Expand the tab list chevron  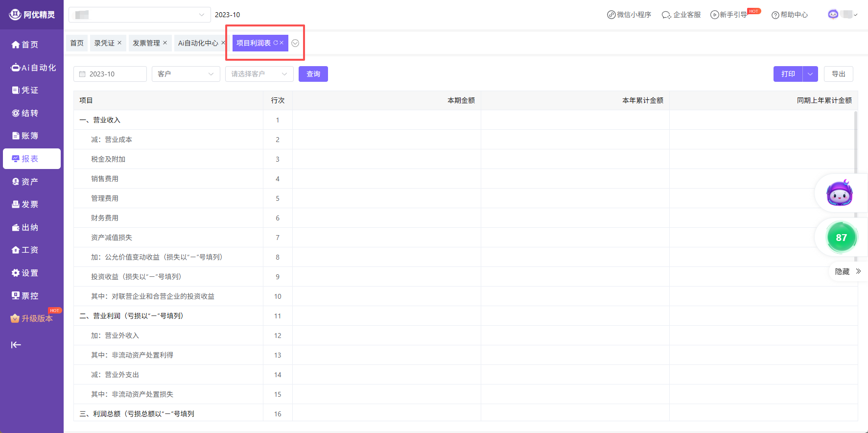pyautogui.click(x=295, y=43)
